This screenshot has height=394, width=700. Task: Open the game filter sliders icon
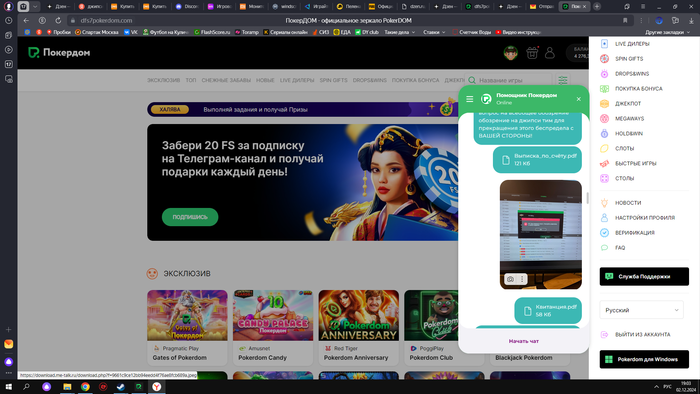[562, 80]
